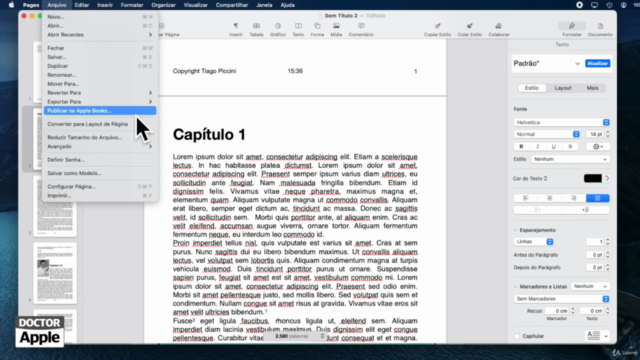Image resolution: width=640 pixels, height=360 pixels.
Task: Click the Capítulo 1 heading
Action: [x=209, y=135]
